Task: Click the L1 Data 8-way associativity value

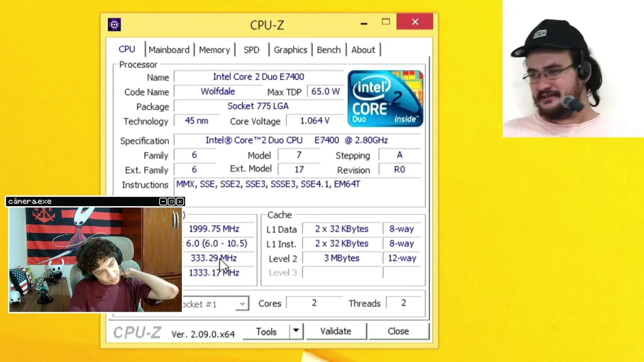Action: click(401, 229)
